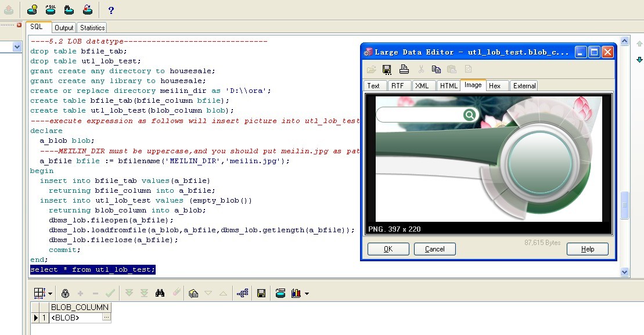
Task: Expand the chart export dropdown arrow
Action: (307, 293)
